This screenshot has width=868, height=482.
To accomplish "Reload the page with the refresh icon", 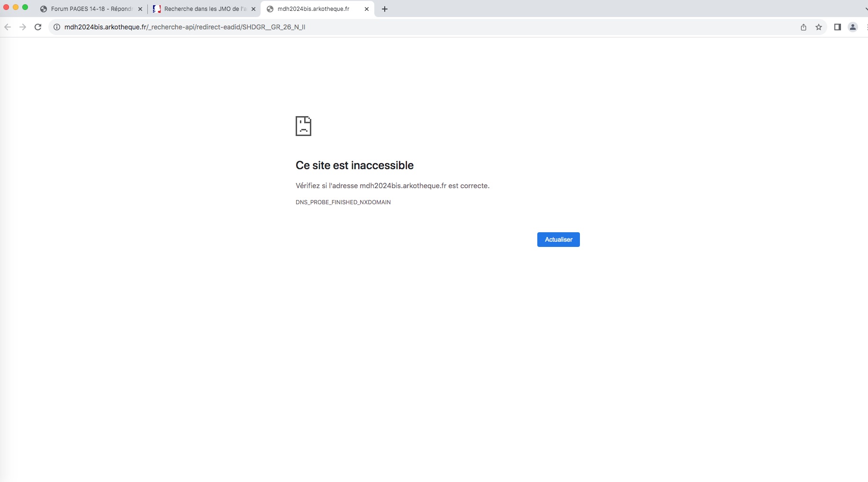I will (x=38, y=27).
